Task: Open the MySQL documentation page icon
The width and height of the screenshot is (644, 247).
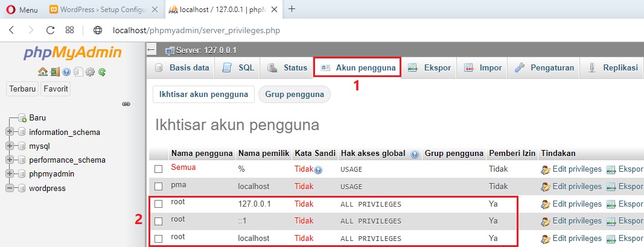Action: (78, 72)
